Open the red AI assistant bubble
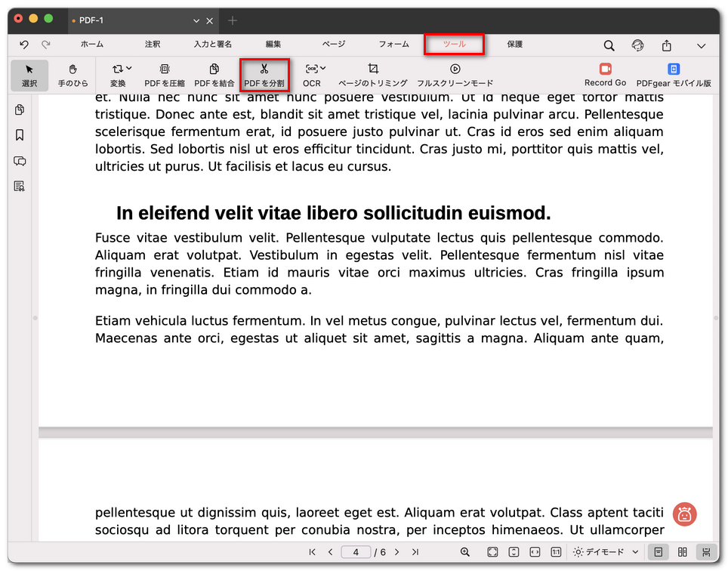 click(685, 514)
